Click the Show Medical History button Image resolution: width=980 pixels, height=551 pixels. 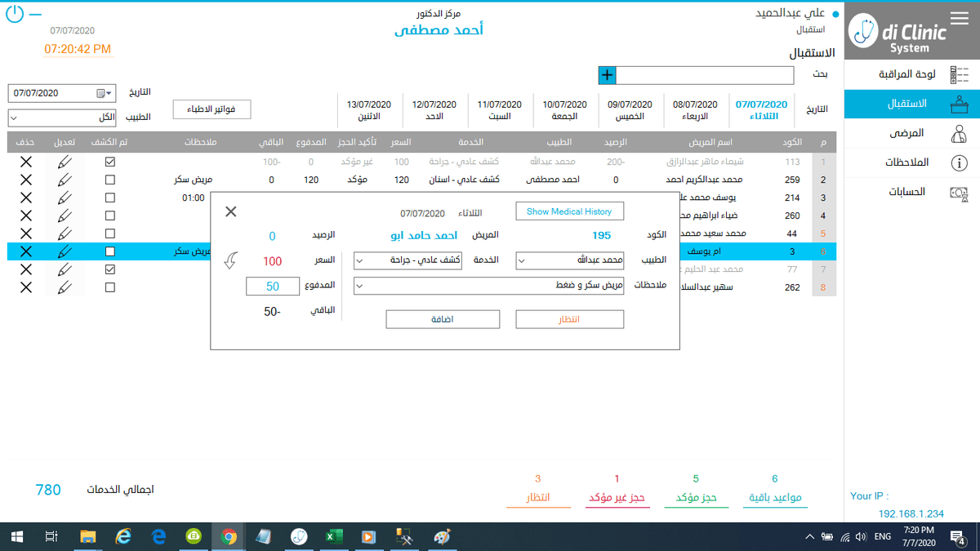point(569,211)
